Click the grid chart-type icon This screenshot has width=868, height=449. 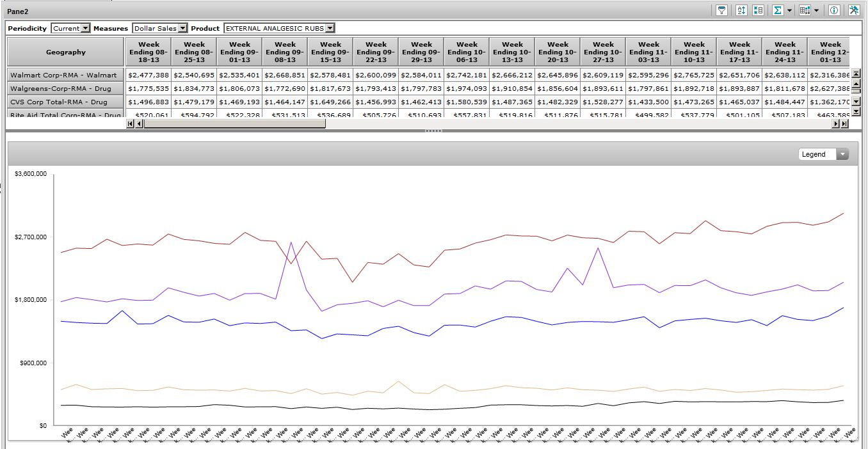pos(805,10)
